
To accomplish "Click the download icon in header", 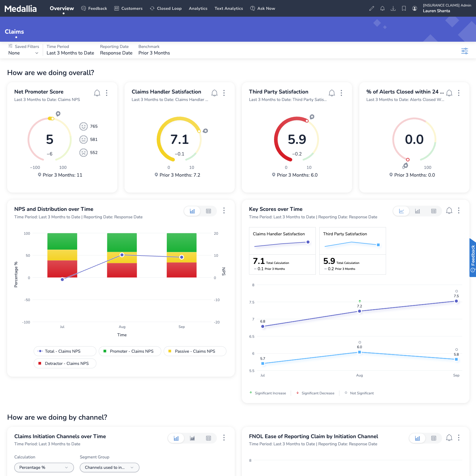I will (393, 8).
